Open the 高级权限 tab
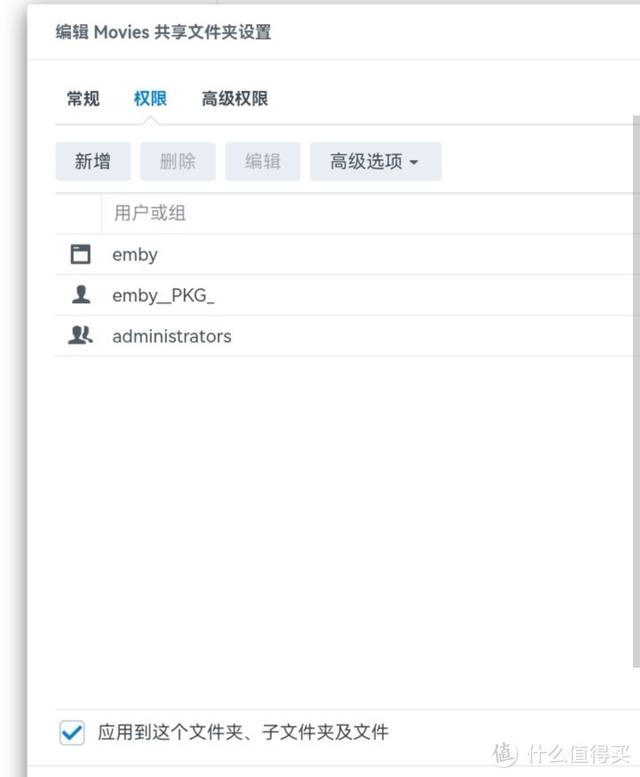Screen dimensions: 640x777 (235, 99)
